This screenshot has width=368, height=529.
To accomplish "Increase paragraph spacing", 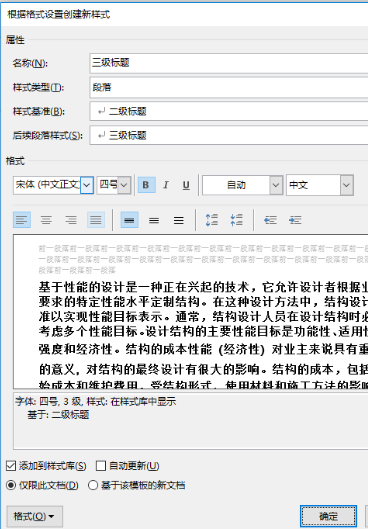I will click(212, 220).
